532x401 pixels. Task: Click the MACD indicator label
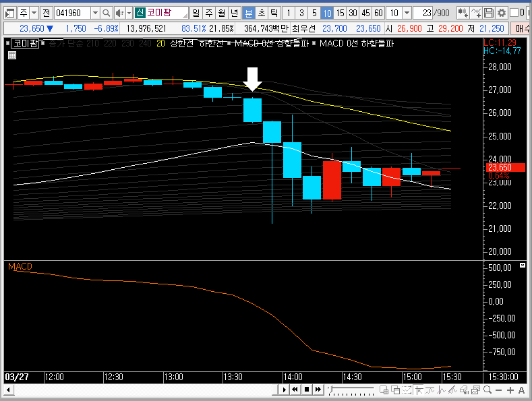click(x=20, y=267)
